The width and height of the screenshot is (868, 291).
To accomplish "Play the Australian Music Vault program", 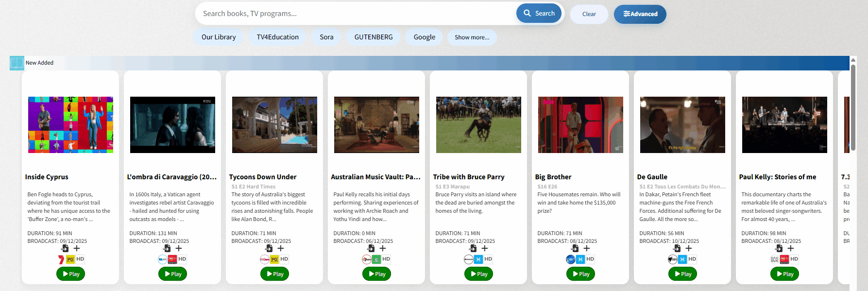I will click(x=376, y=274).
